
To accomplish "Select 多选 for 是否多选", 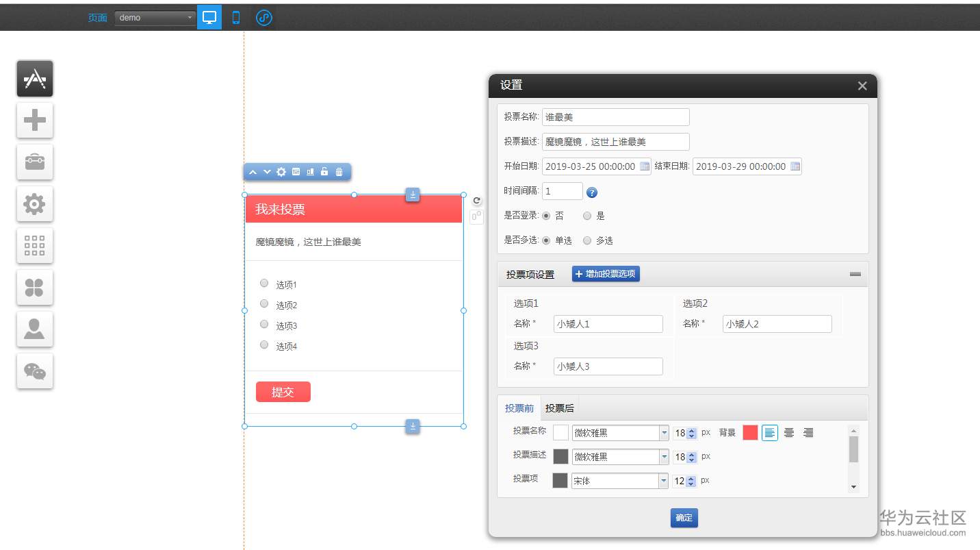I will [x=587, y=240].
